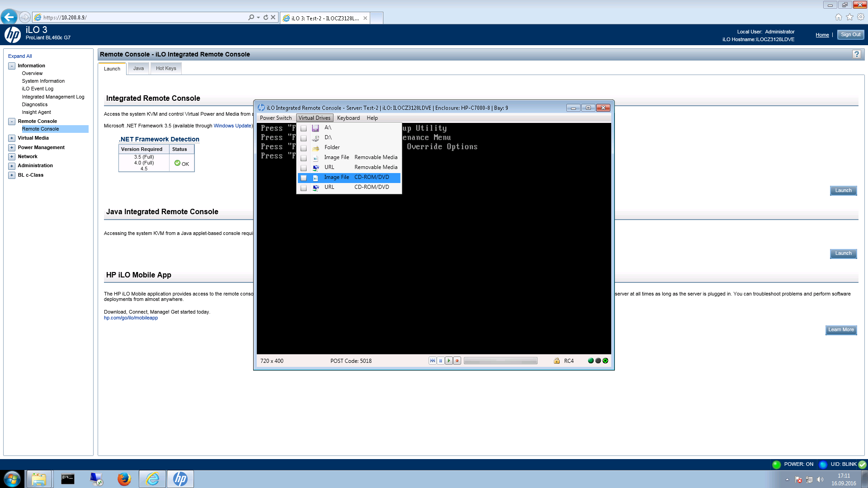Open System Information in tree

(x=43, y=81)
